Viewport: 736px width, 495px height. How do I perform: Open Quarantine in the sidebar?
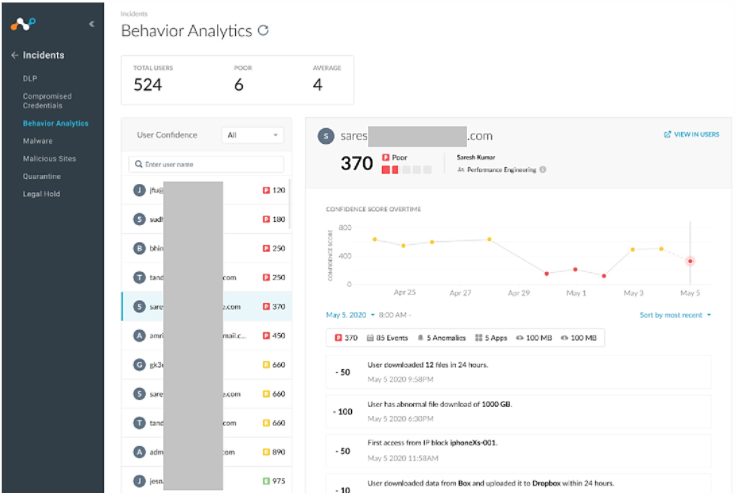click(x=42, y=176)
